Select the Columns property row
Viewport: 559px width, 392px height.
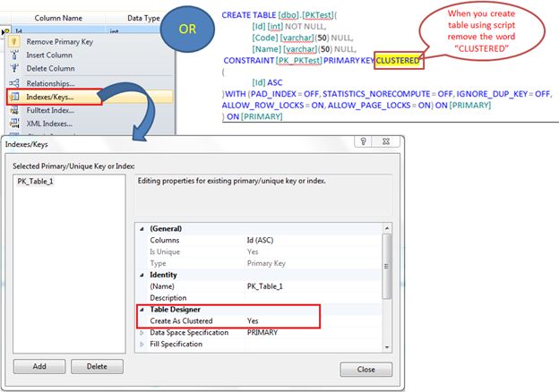[x=264, y=241]
